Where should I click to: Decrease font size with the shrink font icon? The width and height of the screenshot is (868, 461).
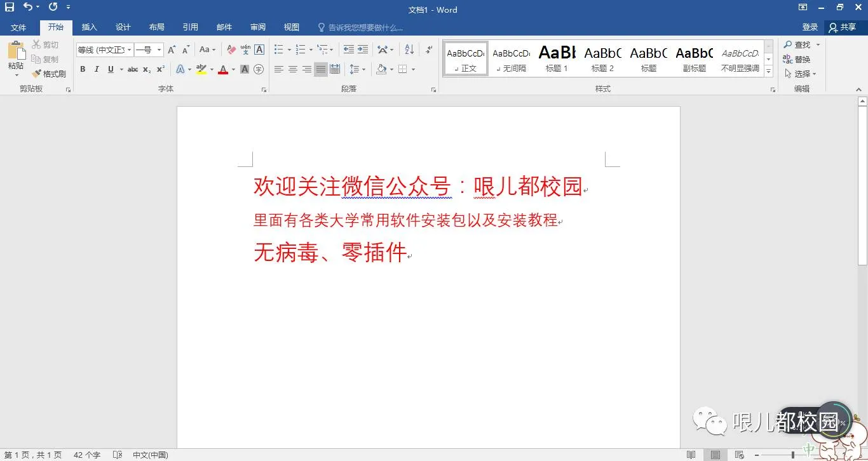click(186, 50)
